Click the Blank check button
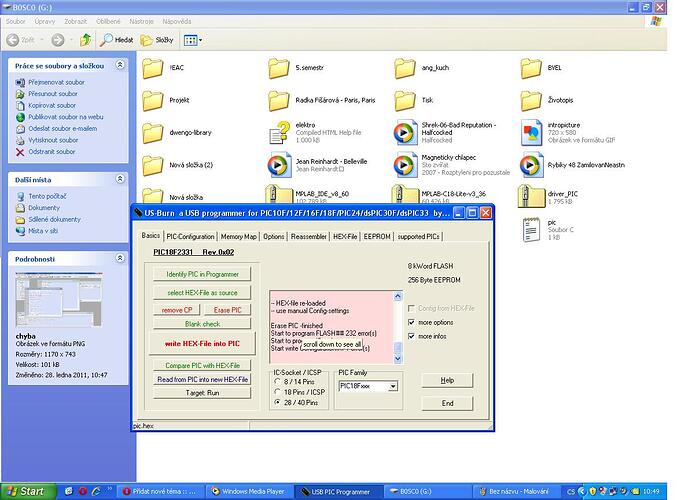The image size is (677, 500). (202, 324)
